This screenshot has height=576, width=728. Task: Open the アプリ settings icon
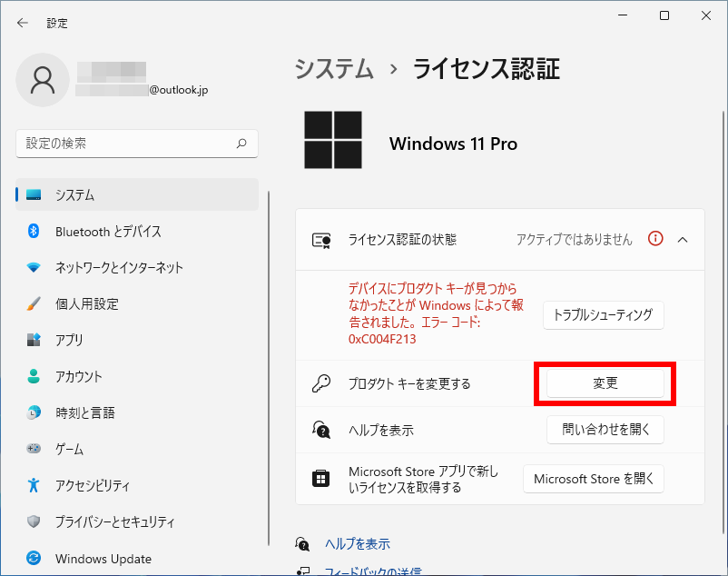coord(32,340)
